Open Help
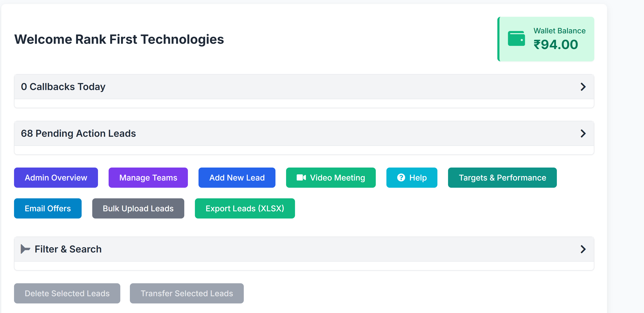The width and height of the screenshot is (644, 313). click(411, 178)
